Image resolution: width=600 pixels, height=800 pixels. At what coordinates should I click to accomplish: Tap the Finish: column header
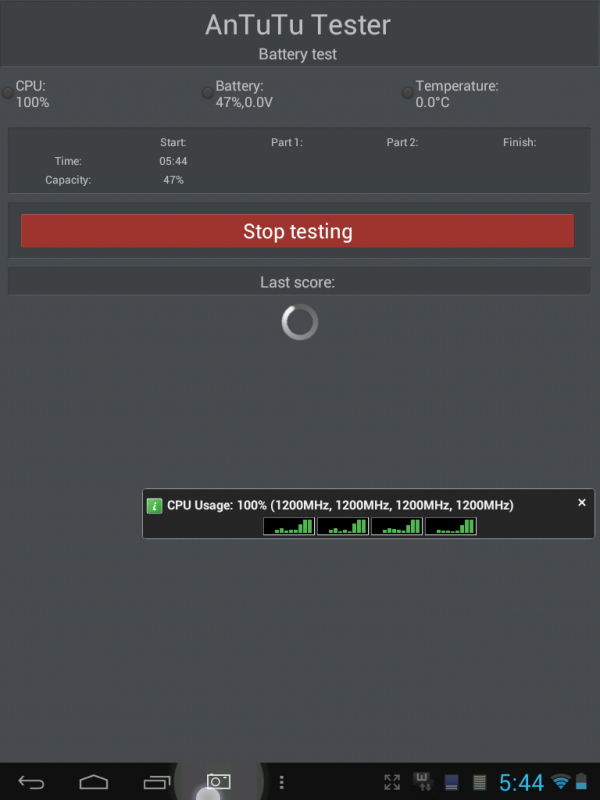click(519, 142)
